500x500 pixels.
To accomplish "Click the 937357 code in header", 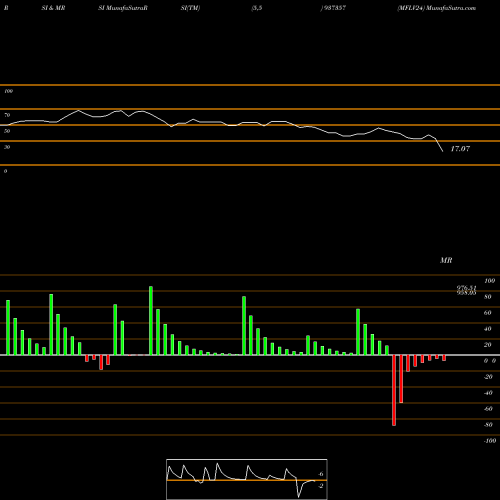I will [x=334, y=8].
